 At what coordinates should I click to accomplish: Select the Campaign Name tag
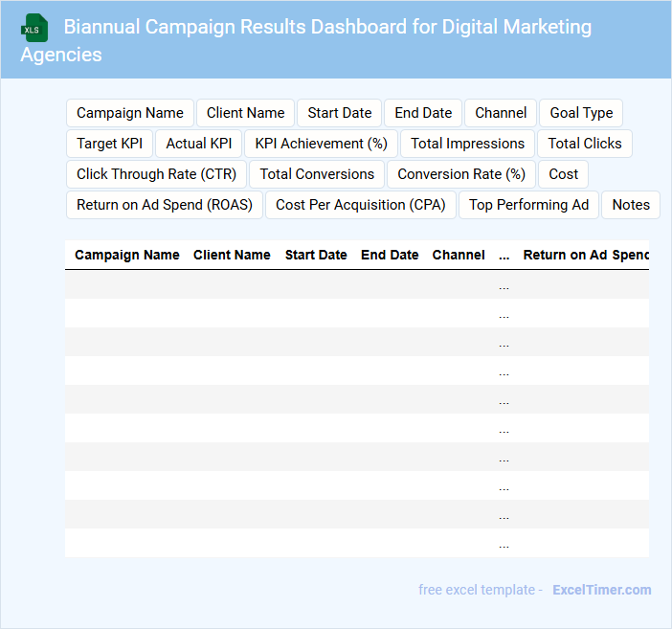[130, 113]
